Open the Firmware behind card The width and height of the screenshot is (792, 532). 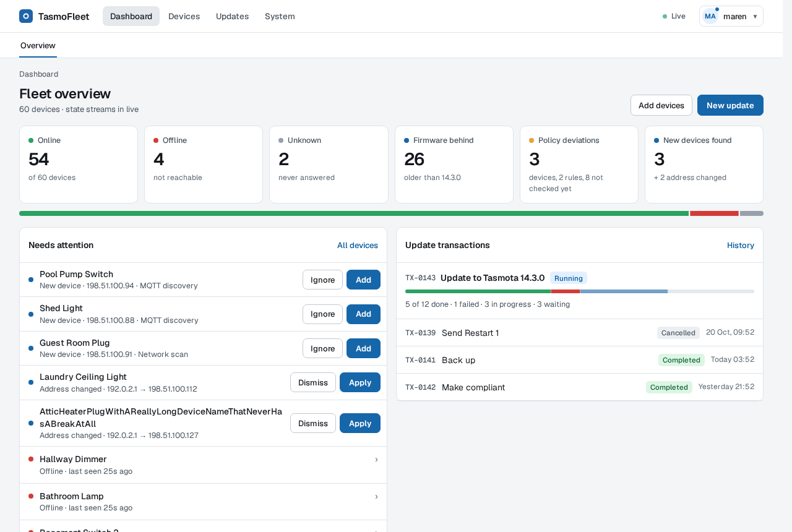click(x=454, y=165)
